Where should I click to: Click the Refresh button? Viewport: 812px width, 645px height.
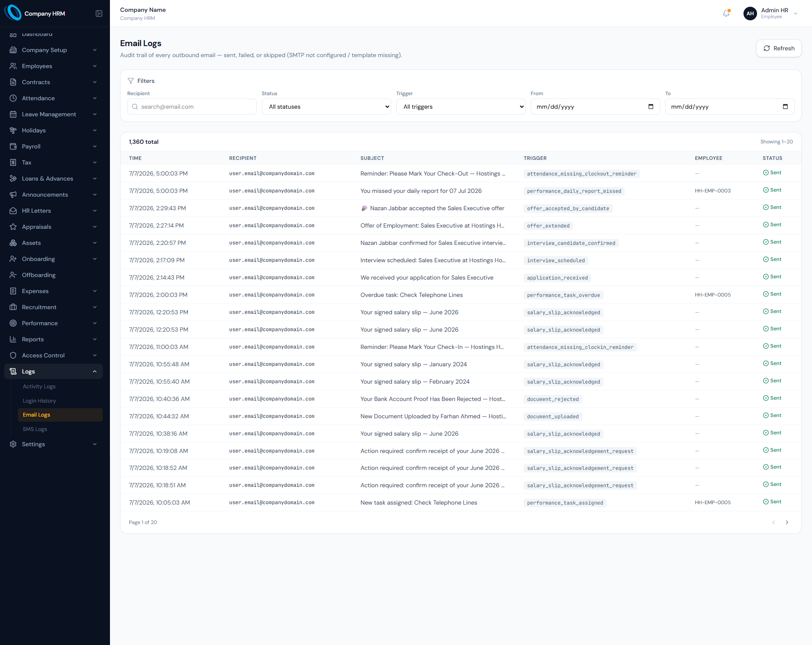click(779, 48)
